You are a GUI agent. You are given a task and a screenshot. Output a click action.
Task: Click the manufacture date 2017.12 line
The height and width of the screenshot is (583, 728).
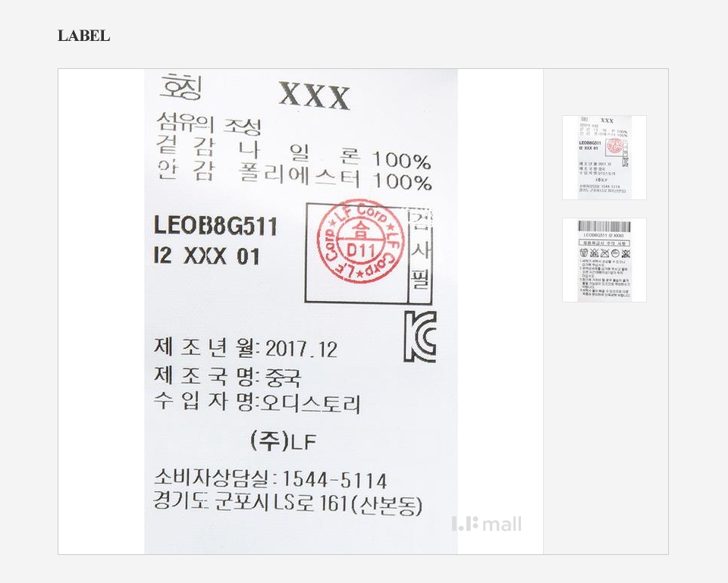(x=245, y=348)
